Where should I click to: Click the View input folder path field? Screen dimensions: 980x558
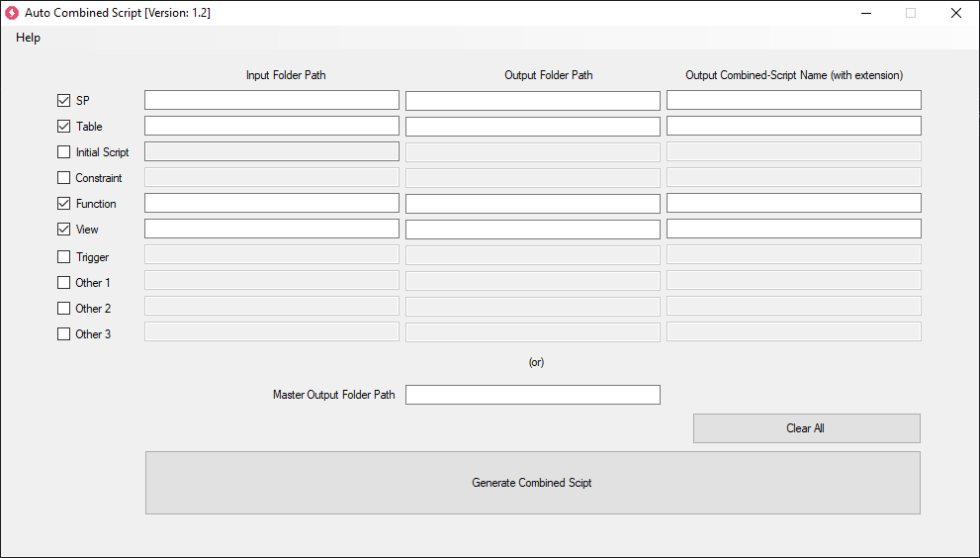272,229
